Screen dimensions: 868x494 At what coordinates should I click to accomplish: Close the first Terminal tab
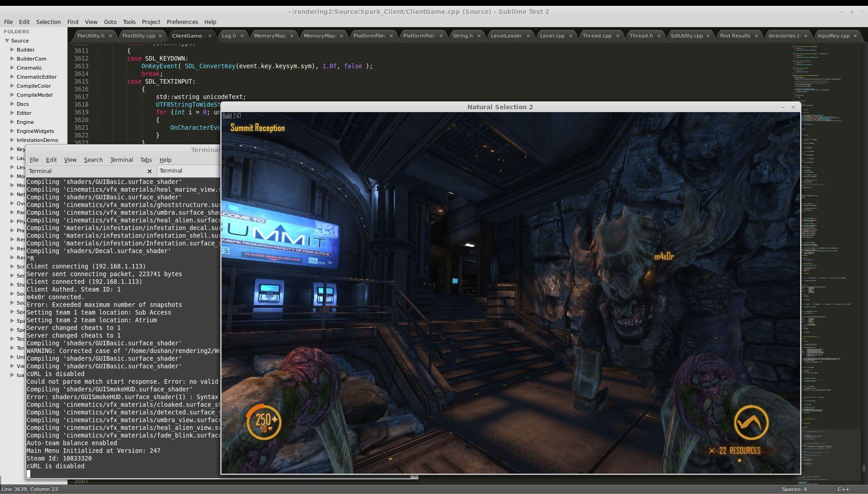pyautogui.click(x=150, y=171)
